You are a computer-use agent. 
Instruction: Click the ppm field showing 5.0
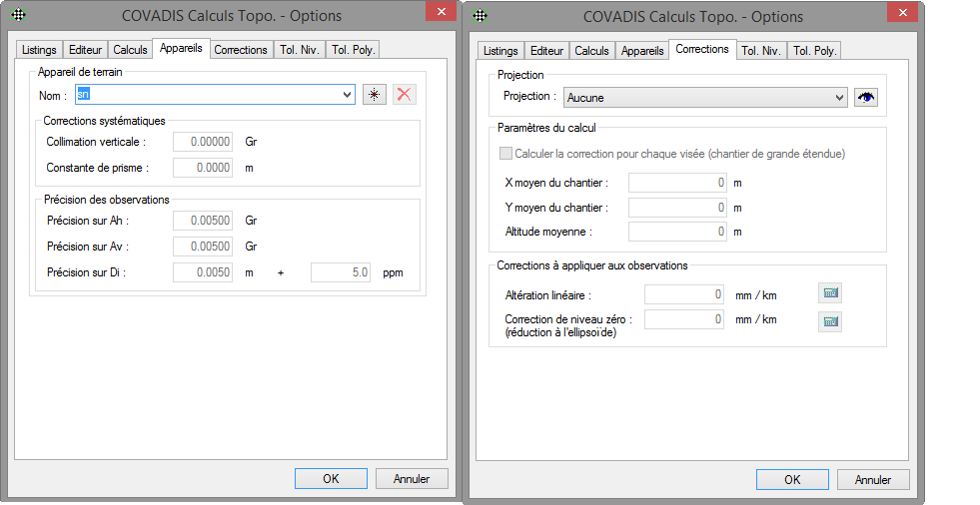click(x=340, y=272)
